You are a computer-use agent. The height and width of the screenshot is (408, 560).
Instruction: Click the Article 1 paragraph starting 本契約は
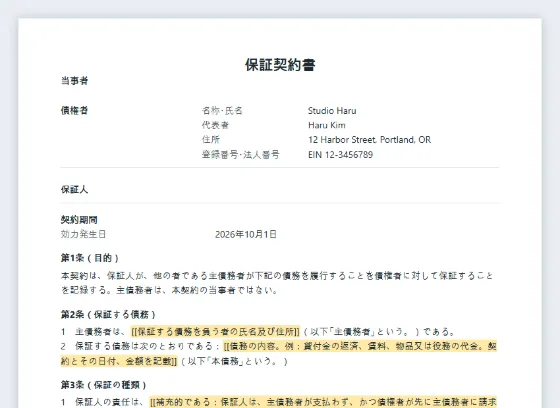click(x=277, y=283)
